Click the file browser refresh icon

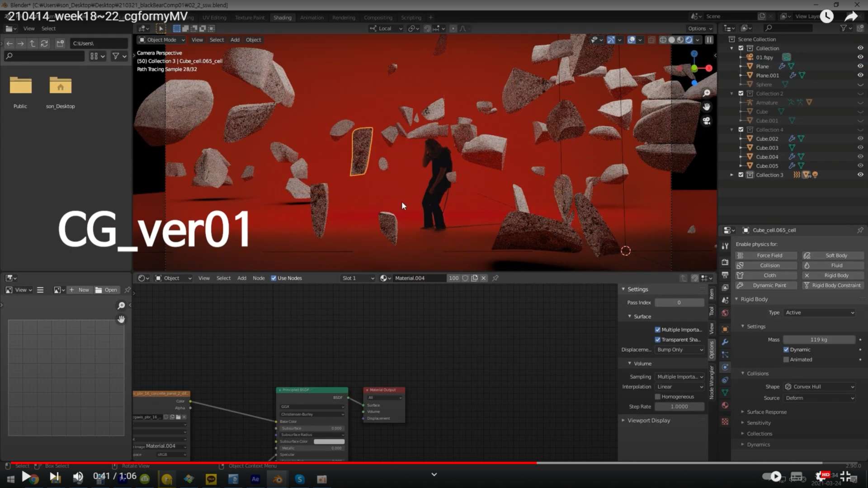[x=44, y=43]
